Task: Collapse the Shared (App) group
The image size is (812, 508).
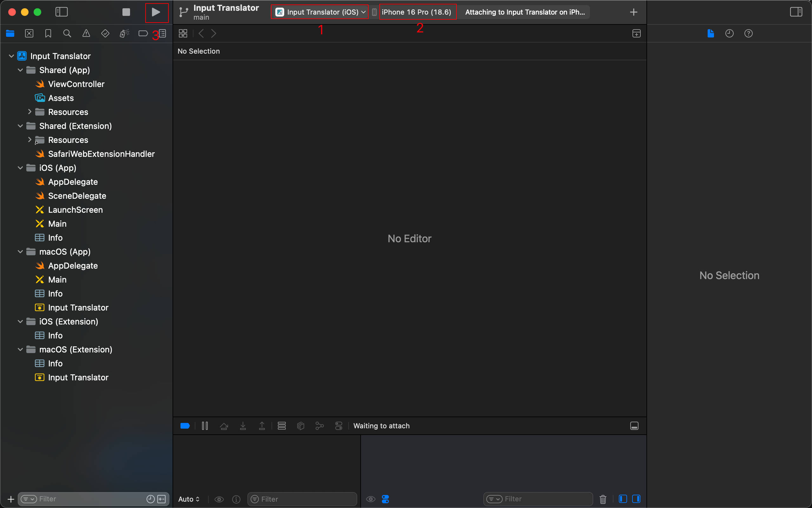Action: [x=21, y=70]
